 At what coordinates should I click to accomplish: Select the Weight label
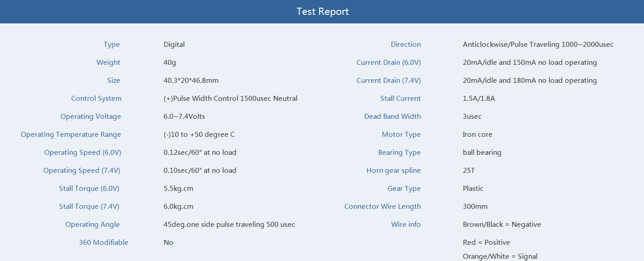(x=108, y=63)
